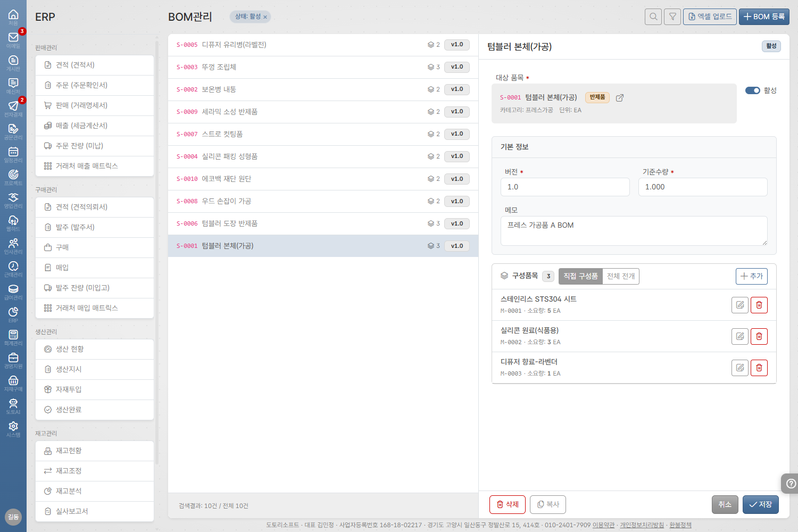Select the S-0009 세라믹 소성 반제품 row
Viewport: 798px width, 532px height.
[323, 112]
